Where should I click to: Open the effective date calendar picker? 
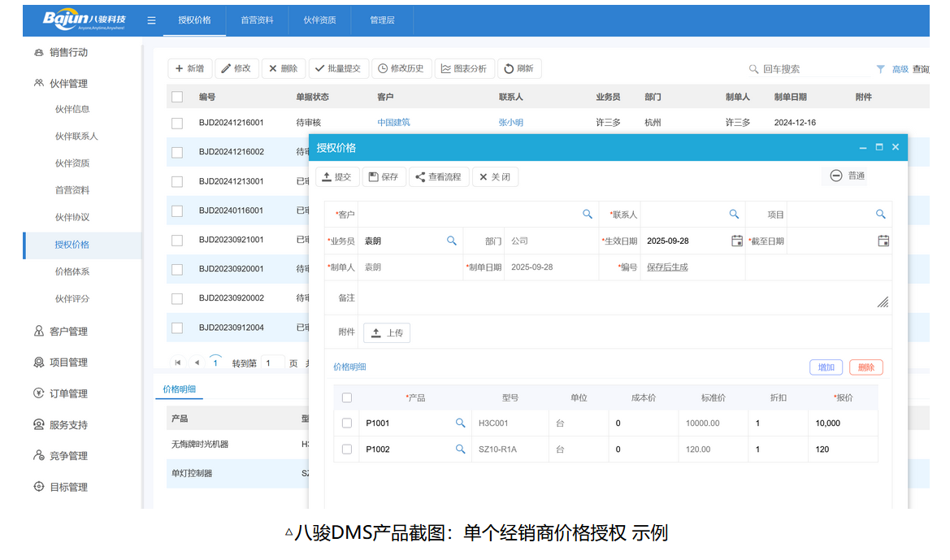point(737,241)
